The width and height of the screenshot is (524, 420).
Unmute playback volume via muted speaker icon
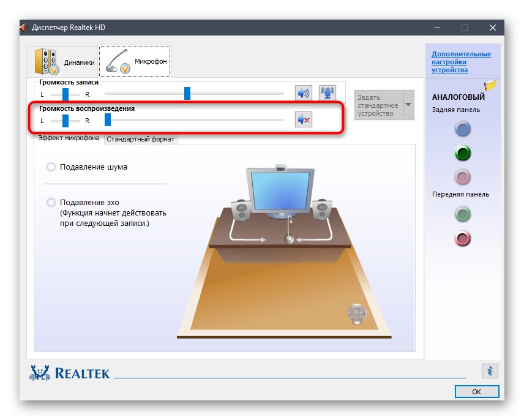(x=304, y=119)
